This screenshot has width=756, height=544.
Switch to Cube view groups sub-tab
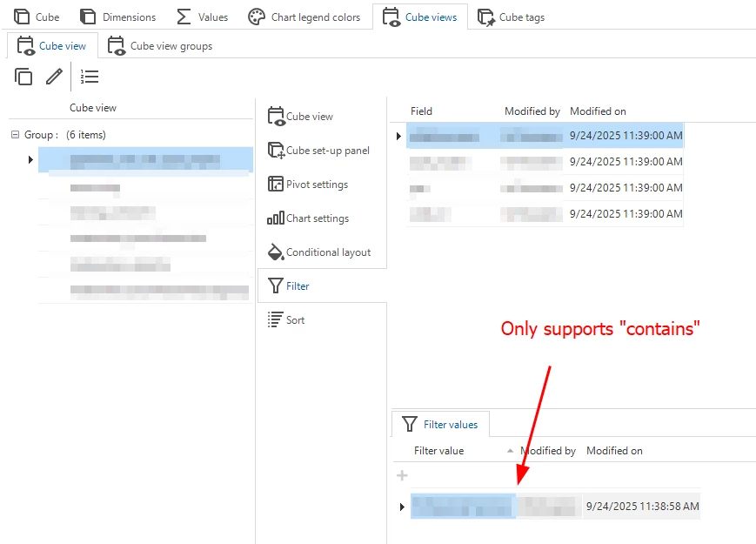(160, 46)
